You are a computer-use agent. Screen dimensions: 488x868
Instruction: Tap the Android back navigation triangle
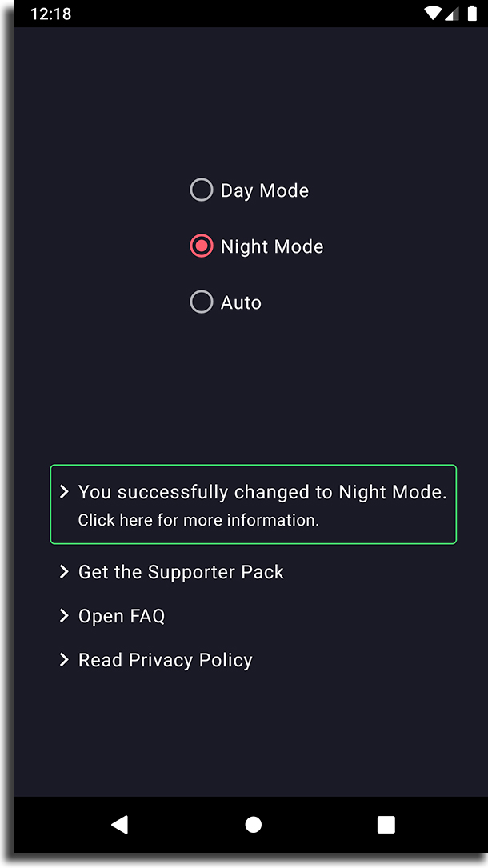[120, 824]
